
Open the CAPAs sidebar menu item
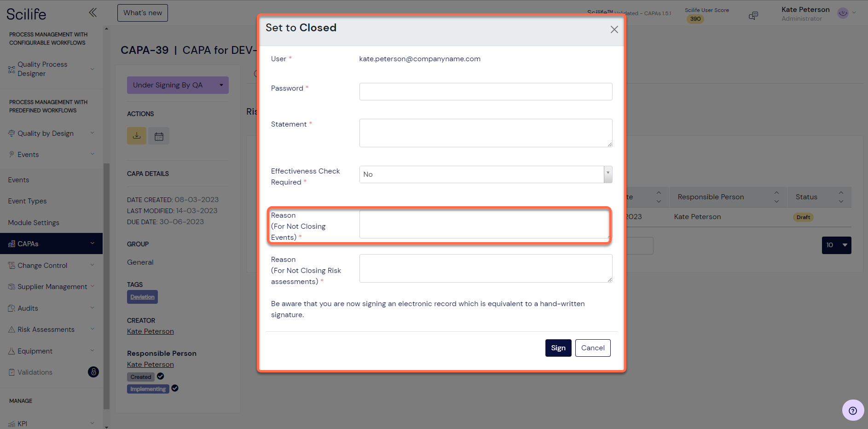[x=51, y=243]
